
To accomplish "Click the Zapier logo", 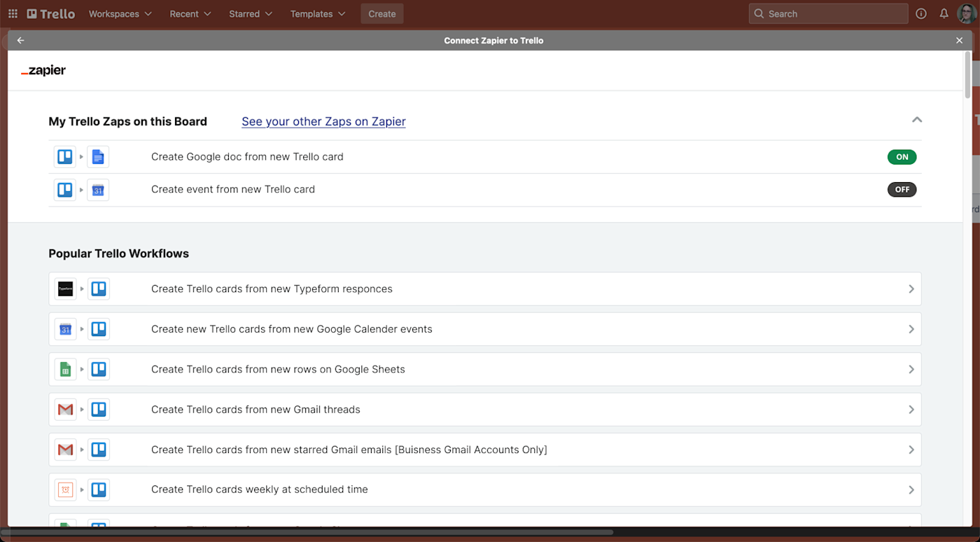I will click(43, 70).
